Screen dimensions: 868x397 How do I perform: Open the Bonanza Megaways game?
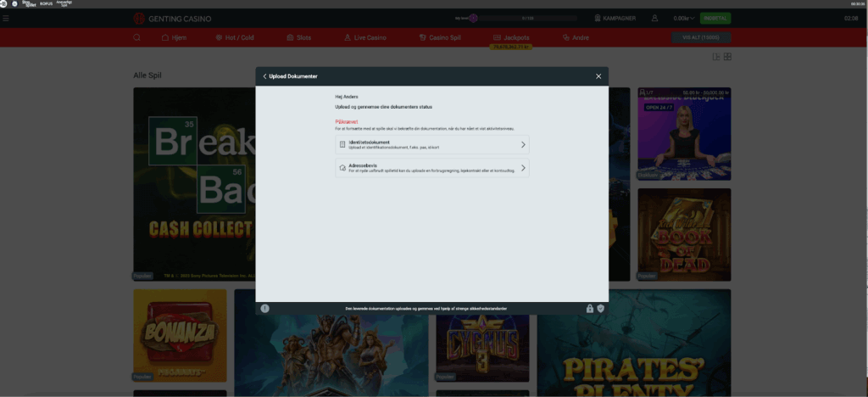click(x=180, y=335)
